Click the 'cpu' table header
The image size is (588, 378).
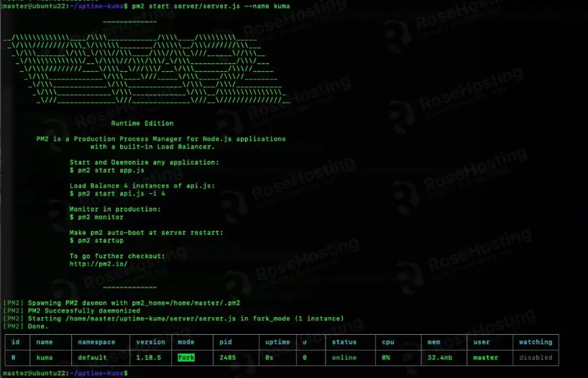[x=387, y=342]
